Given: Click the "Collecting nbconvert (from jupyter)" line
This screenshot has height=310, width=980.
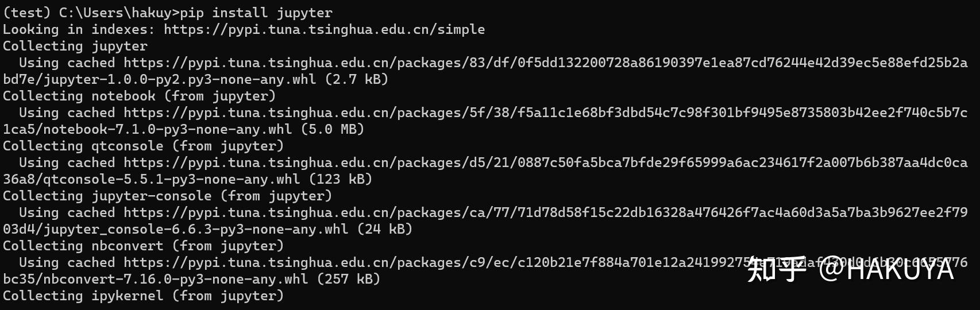Looking at the screenshot, I should click(x=144, y=246).
